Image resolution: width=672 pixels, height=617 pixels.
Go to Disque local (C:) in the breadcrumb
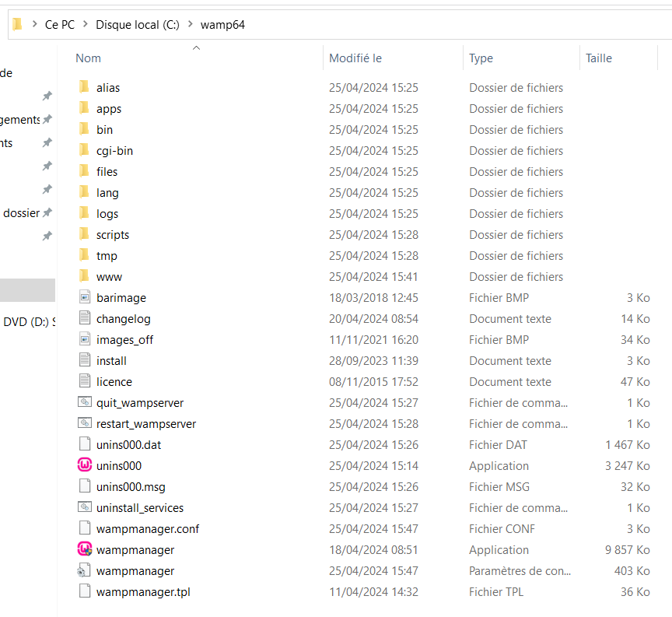pos(138,25)
